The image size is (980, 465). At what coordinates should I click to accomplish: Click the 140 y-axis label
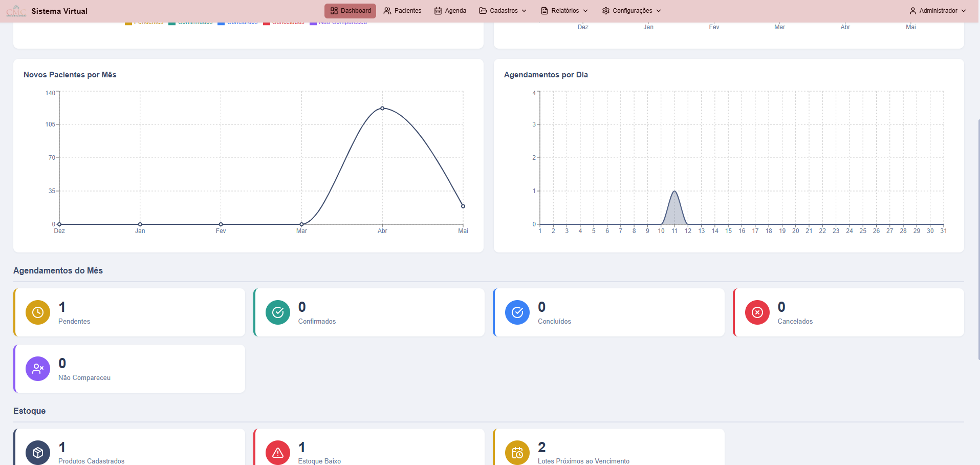50,93
